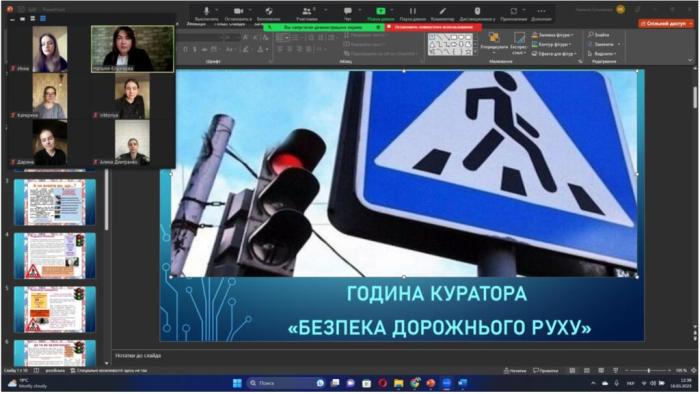Mute the microphone in Zoom toolbar
This screenshot has width=700, height=394.
(207, 11)
